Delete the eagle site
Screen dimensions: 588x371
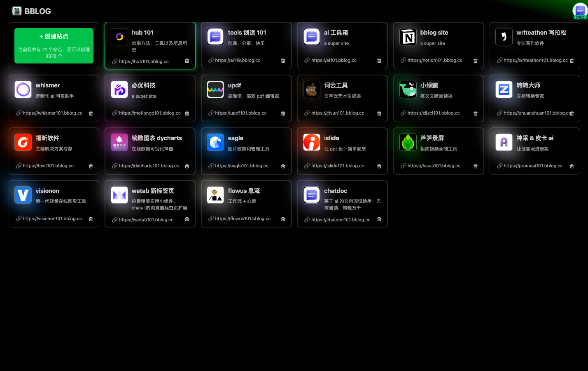283,166
